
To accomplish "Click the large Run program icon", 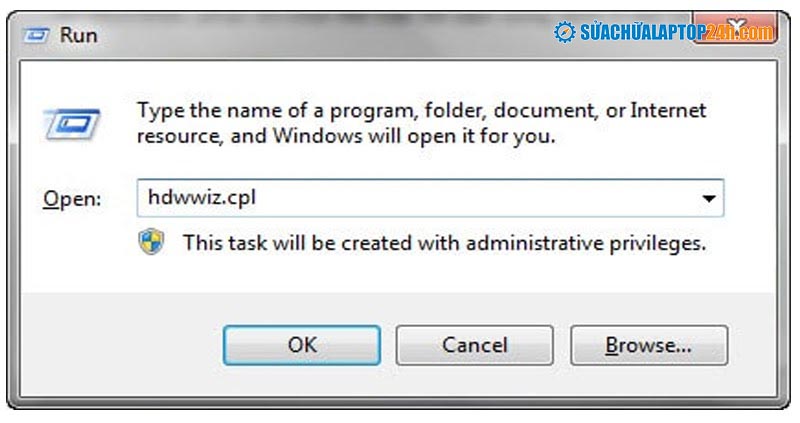I will click(x=72, y=124).
